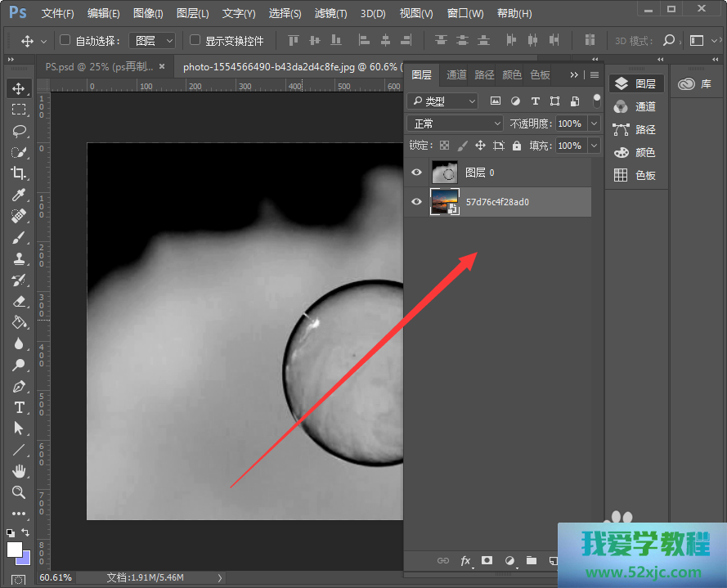
Task: Select the Move tool in toolbar
Action: tap(19, 88)
